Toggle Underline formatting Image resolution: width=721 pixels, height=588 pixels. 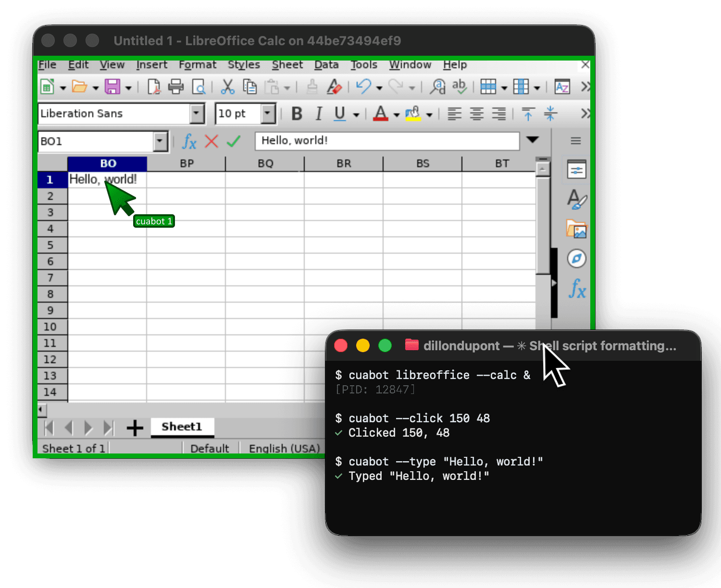click(340, 114)
